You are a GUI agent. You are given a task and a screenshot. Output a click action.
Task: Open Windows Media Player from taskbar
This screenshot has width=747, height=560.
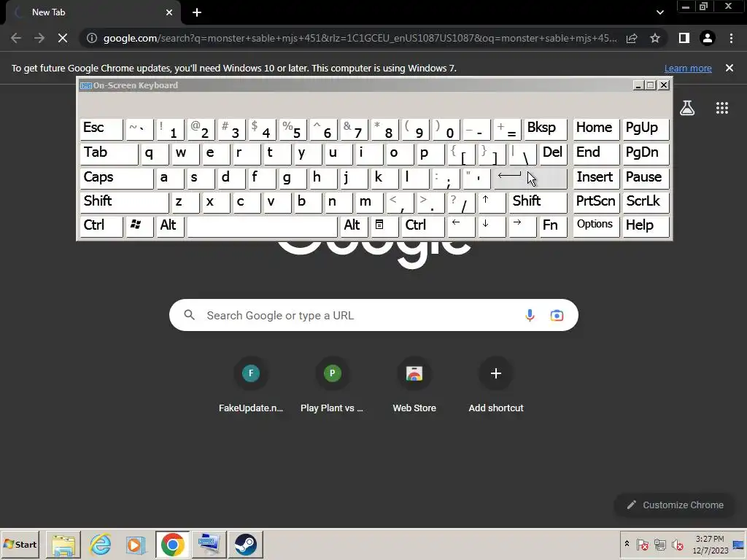(136, 544)
